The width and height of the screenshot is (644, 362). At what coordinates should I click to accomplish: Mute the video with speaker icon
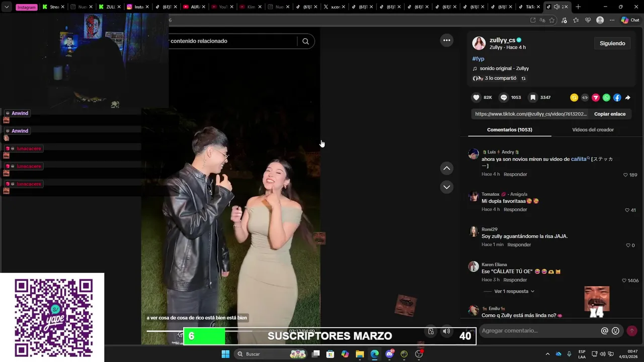[x=446, y=331]
